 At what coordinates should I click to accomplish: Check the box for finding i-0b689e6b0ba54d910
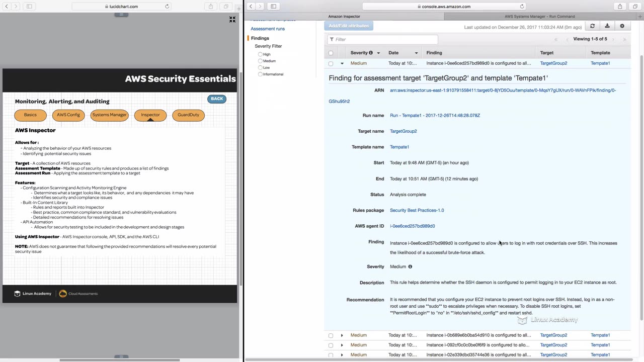pos(331,335)
